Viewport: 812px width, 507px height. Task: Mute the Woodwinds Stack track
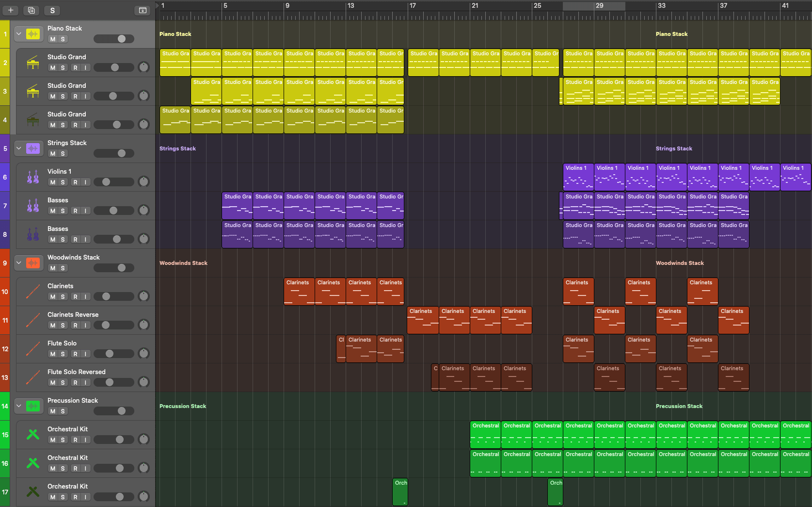(53, 268)
